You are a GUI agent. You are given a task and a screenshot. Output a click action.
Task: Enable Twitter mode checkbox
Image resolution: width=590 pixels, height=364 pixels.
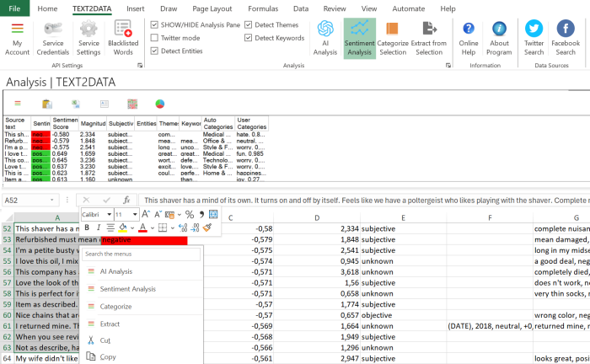(154, 38)
